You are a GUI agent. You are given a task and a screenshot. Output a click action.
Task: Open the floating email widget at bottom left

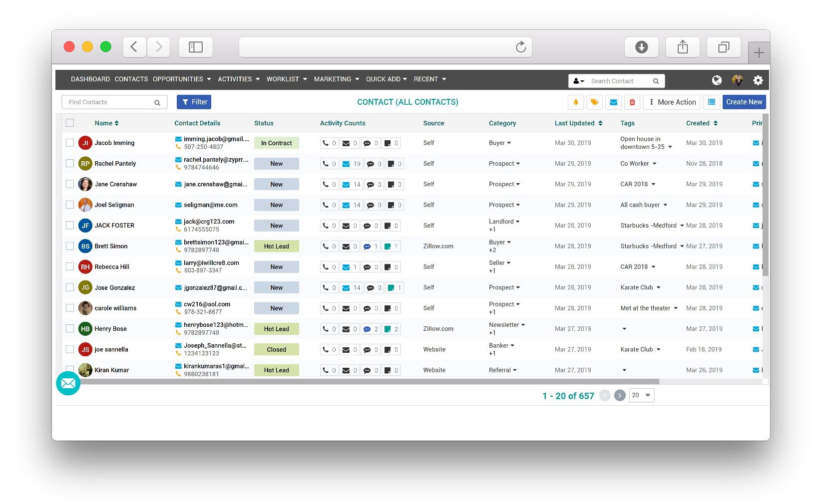coord(68,383)
